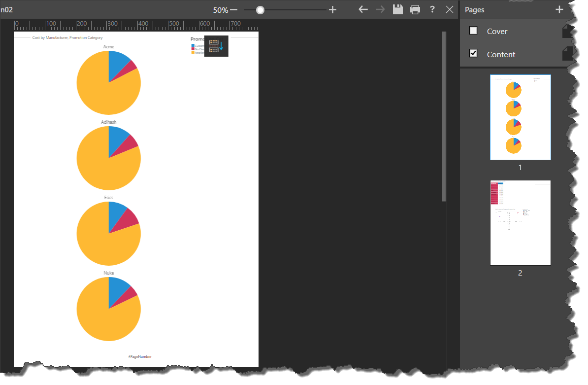588x385 pixels.
Task: Click the forward arrow (redo) icon
Action: pos(380,9)
